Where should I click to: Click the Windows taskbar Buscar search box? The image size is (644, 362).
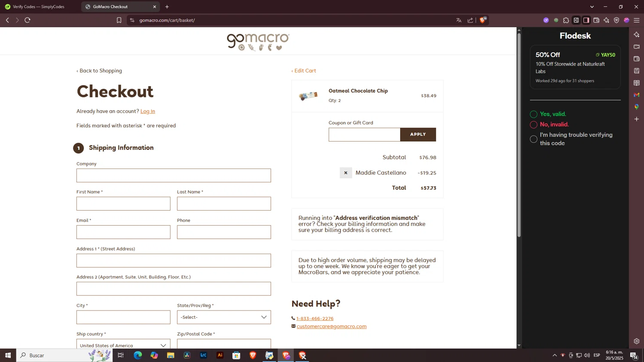pos(64,355)
